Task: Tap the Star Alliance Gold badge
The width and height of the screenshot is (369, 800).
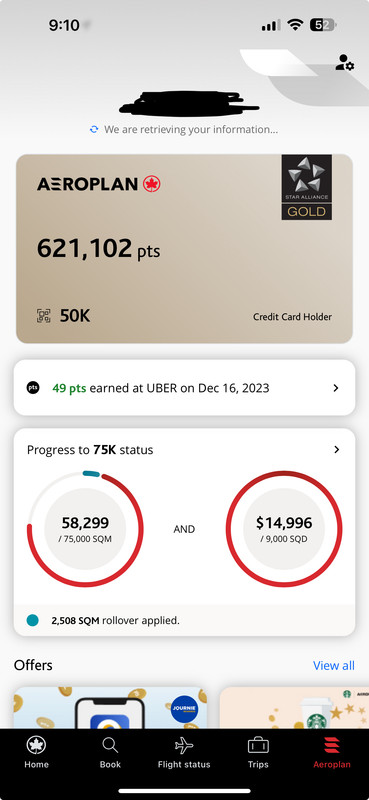Action: (x=307, y=187)
